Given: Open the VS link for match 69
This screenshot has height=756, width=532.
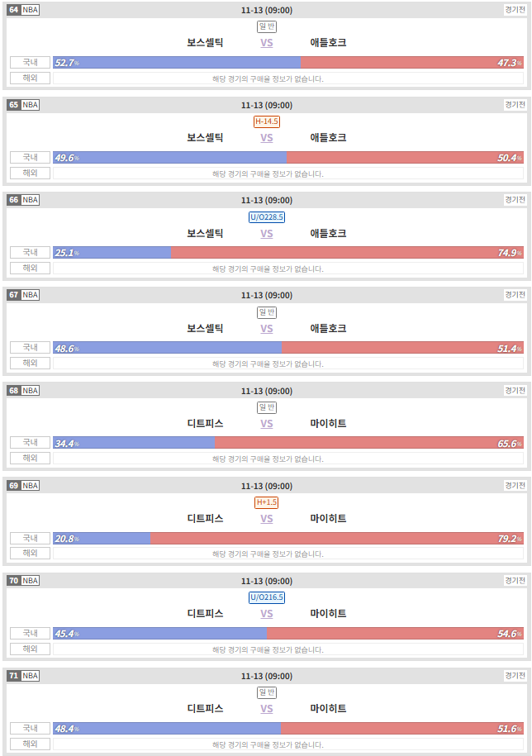Looking at the screenshot, I should point(267,518).
